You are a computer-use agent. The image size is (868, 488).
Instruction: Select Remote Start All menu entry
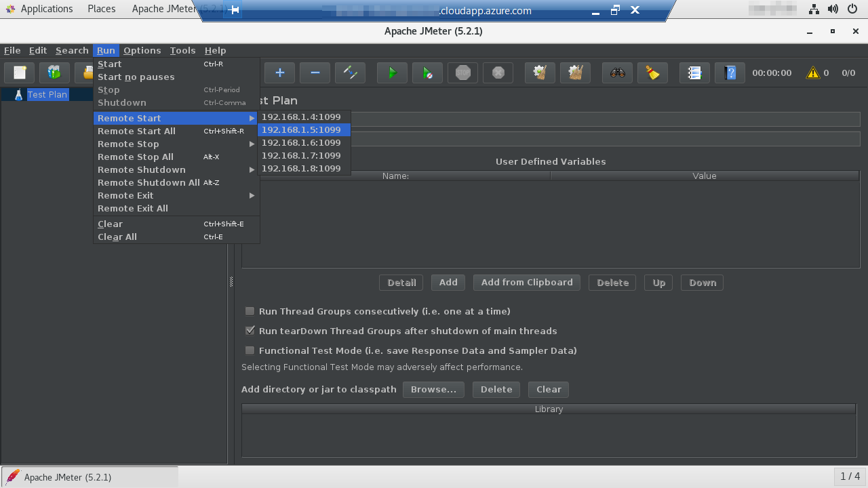click(176, 131)
